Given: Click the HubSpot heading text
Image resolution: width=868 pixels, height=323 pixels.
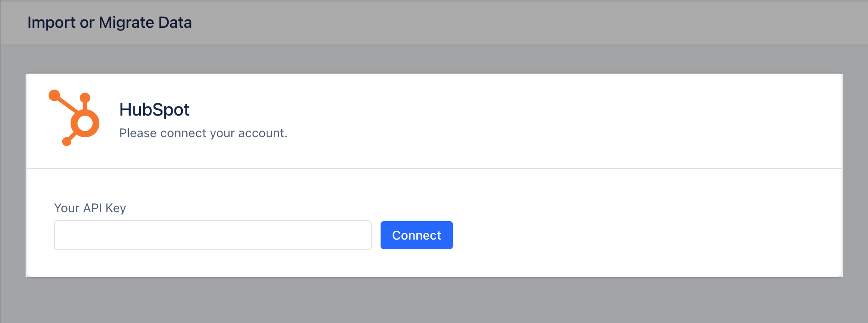Looking at the screenshot, I should 154,109.
